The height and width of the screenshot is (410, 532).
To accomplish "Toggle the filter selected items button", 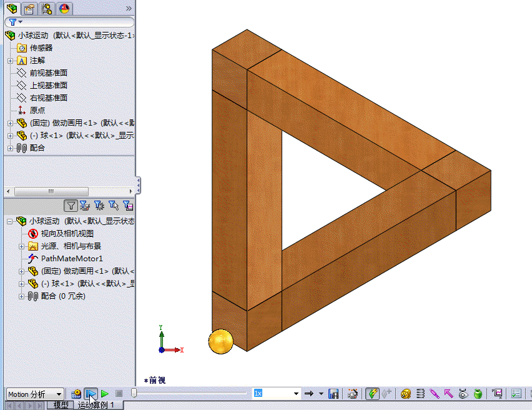I will point(114,206).
